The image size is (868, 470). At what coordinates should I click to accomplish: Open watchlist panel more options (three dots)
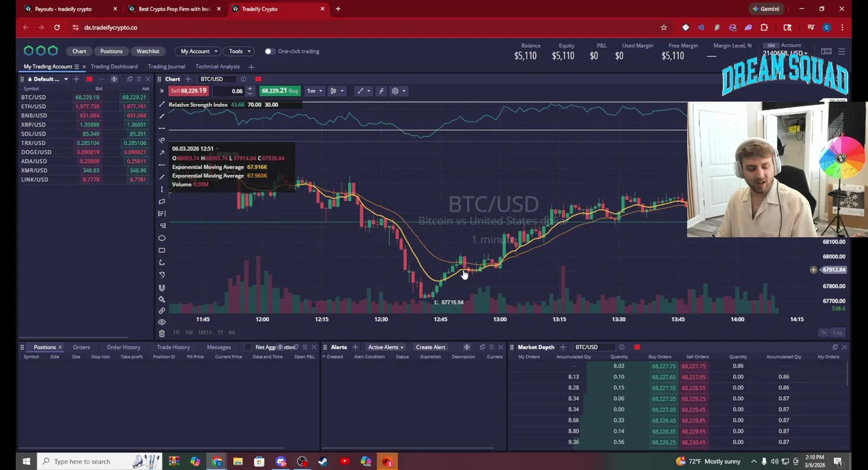101,79
